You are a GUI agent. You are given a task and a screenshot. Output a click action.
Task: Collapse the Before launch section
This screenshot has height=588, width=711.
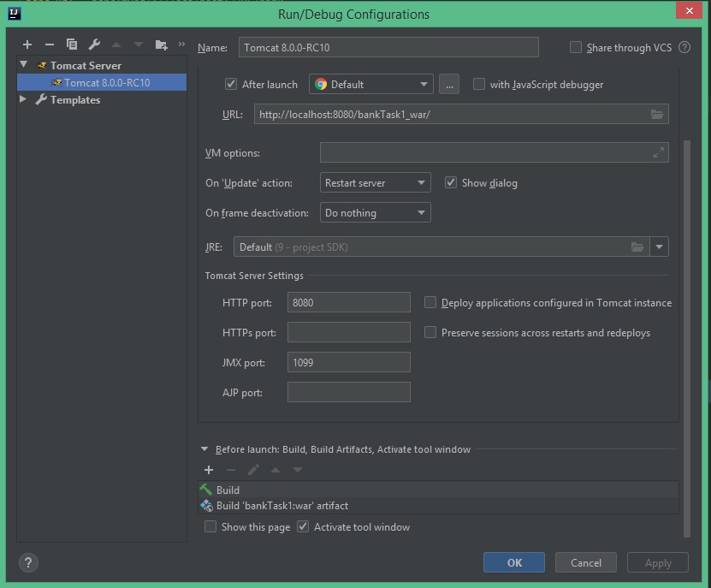[204, 449]
